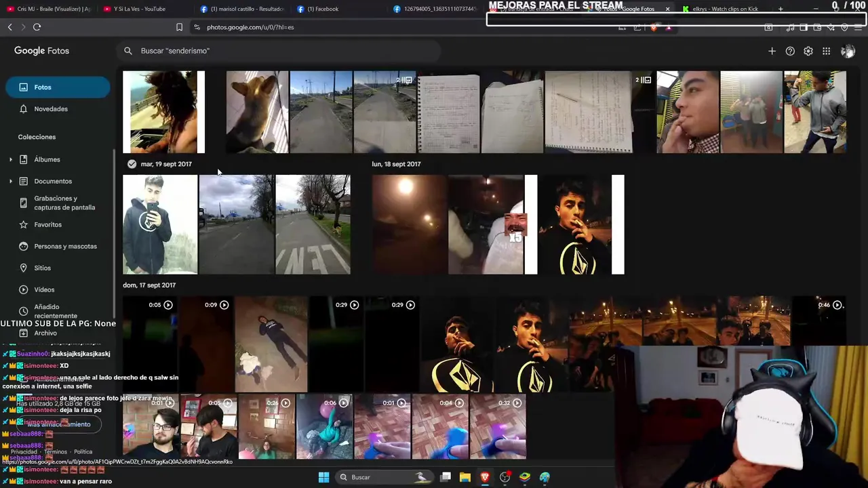Open the person lying on ground photo

271,344
